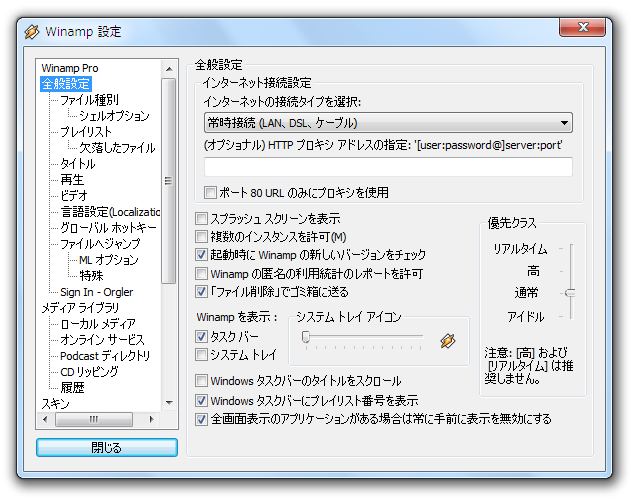633x500 pixels.
Task: Click the tree's scroll down arrow
Action: [170, 402]
